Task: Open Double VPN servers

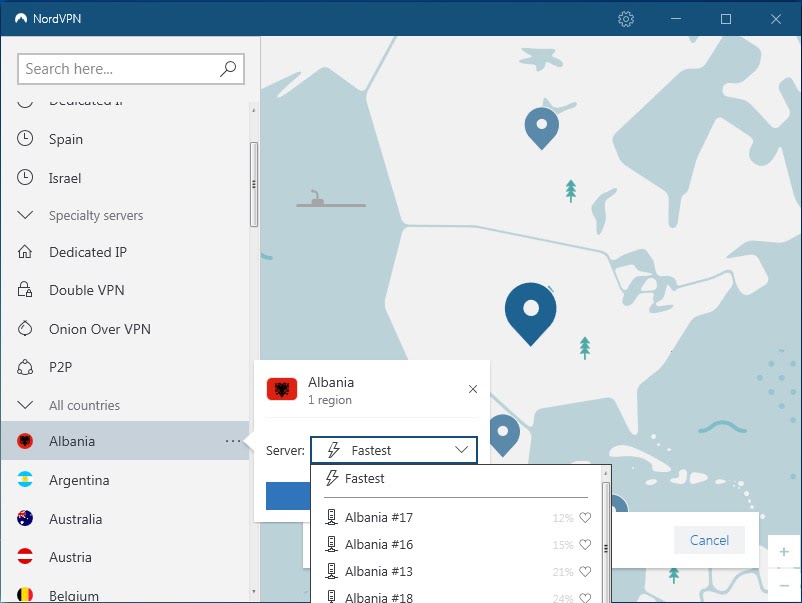Action: pyautogui.click(x=125, y=290)
